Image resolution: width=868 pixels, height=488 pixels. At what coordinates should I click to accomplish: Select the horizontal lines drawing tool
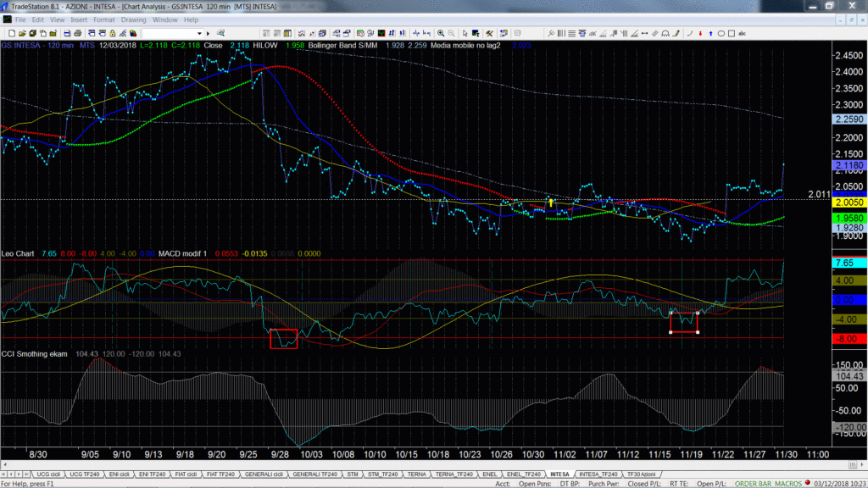click(x=571, y=33)
